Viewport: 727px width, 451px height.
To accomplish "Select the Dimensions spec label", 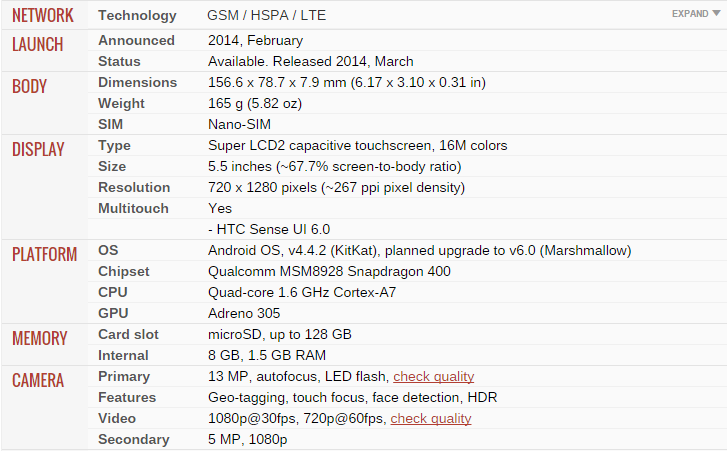I will (x=138, y=83).
